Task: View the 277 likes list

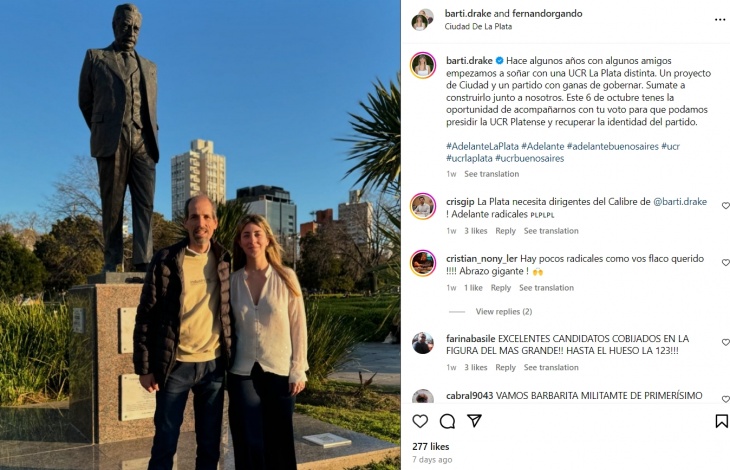Action: [431, 446]
